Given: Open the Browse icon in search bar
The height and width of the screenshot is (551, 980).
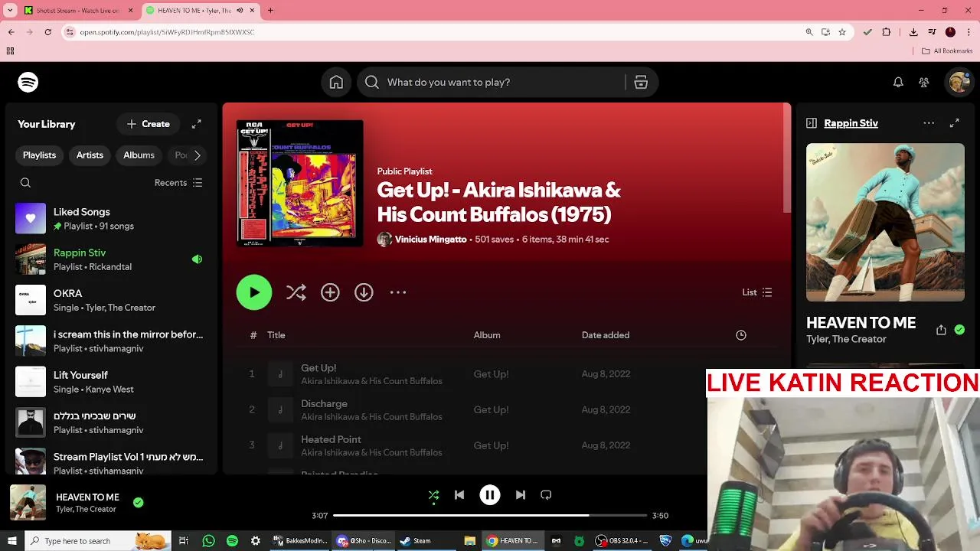Looking at the screenshot, I should 641,83.
